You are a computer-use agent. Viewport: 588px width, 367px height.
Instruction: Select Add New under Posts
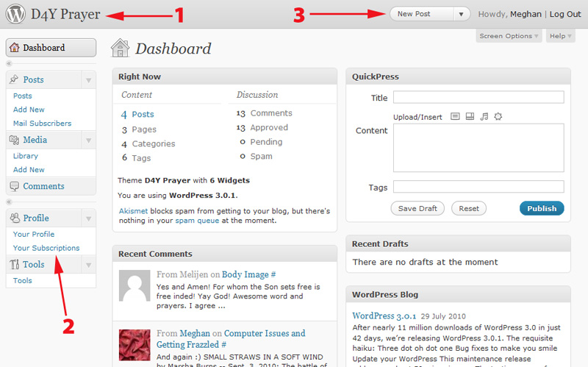point(29,110)
